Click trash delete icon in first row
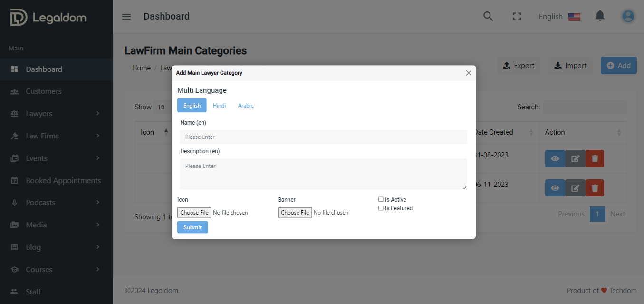The image size is (644, 304). coord(595,159)
